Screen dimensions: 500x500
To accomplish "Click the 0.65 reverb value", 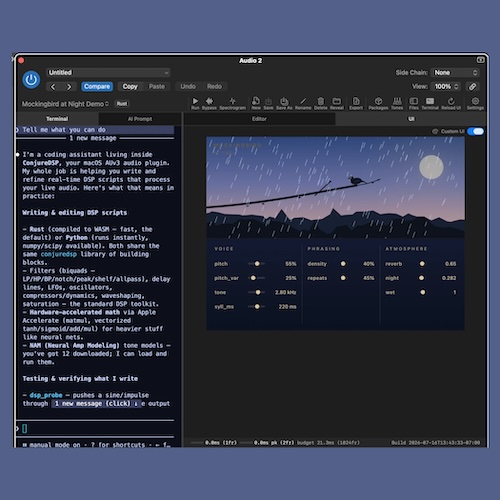I will [x=450, y=264].
